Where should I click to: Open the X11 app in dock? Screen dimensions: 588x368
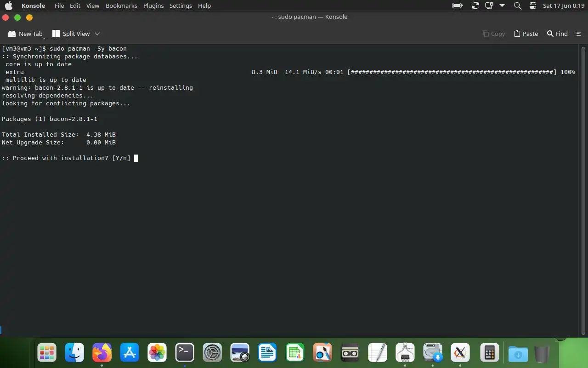pyautogui.click(x=460, y=353)
